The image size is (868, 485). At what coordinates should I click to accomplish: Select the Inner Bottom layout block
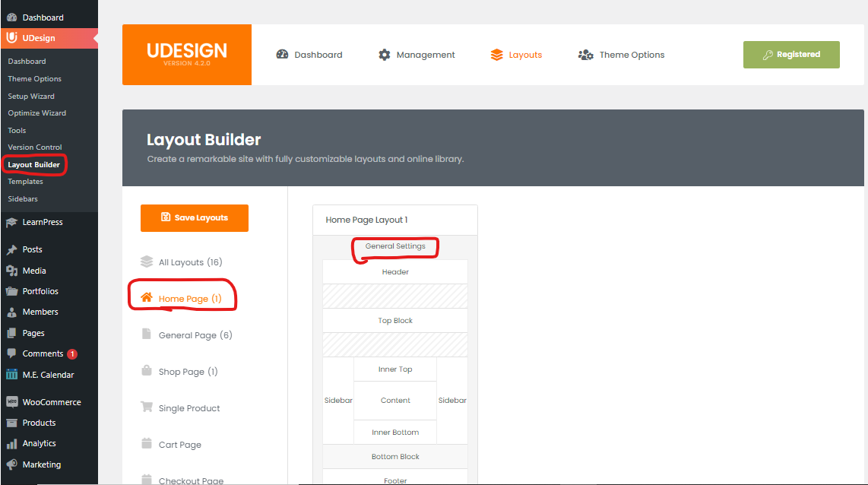point(395,433)
